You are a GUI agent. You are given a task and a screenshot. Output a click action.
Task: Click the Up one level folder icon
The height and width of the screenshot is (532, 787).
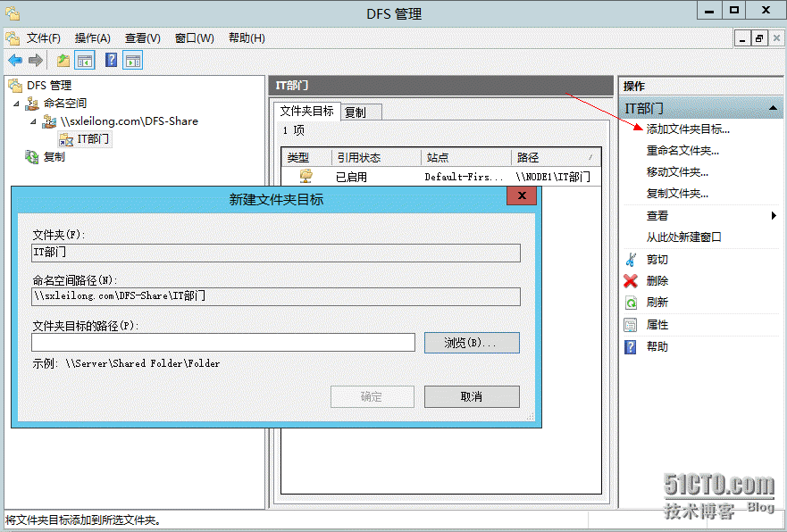tap(63, 61)
